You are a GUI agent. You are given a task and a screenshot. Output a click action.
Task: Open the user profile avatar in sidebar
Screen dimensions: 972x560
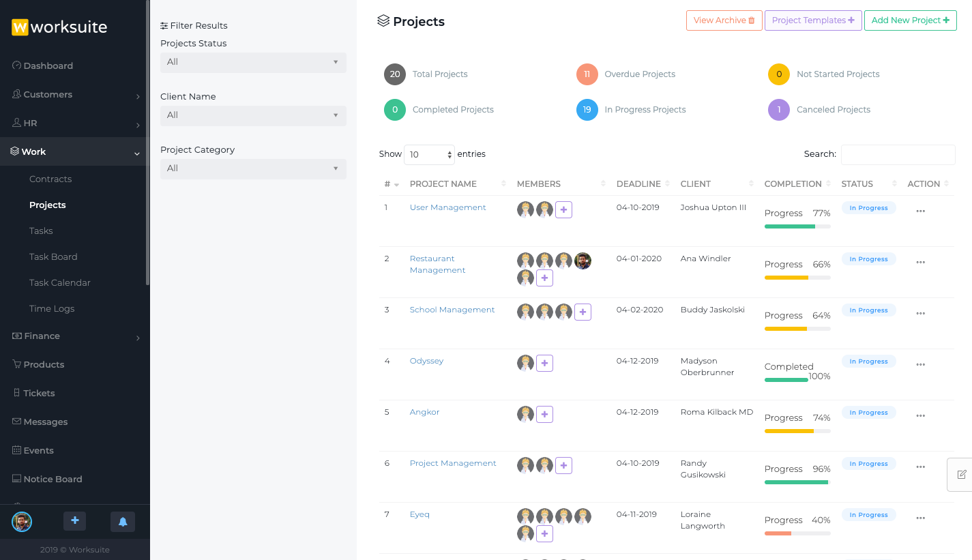click(22, 522)
